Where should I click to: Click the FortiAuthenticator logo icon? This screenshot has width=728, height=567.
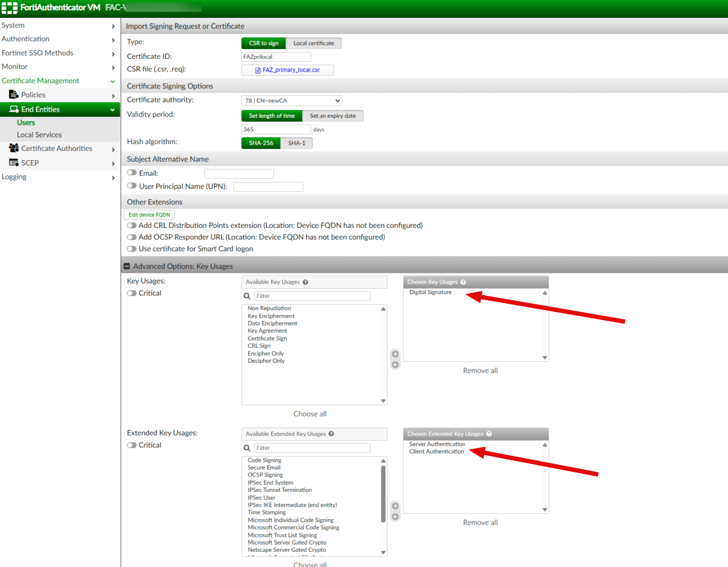[x=9, y=8]
